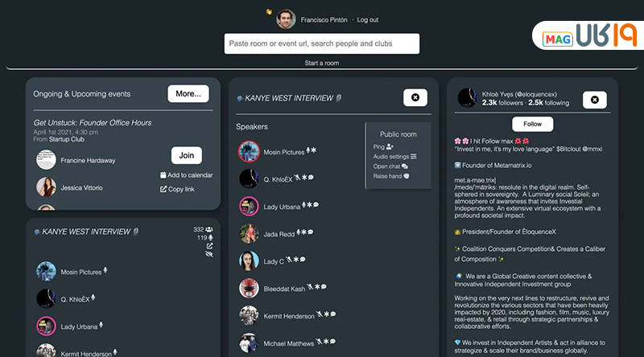Open Francisco Pintón profile picture
This screenshot has height=357, width=644.
pos(286,18)
